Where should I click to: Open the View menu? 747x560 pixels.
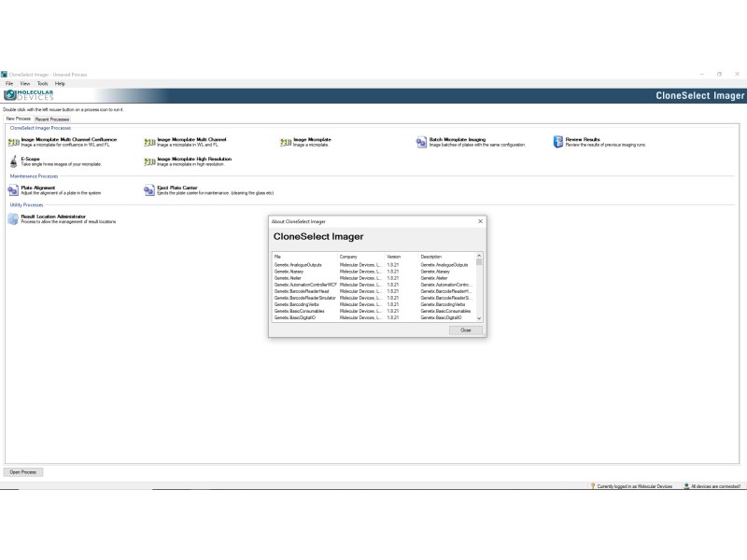coord(25,83)
